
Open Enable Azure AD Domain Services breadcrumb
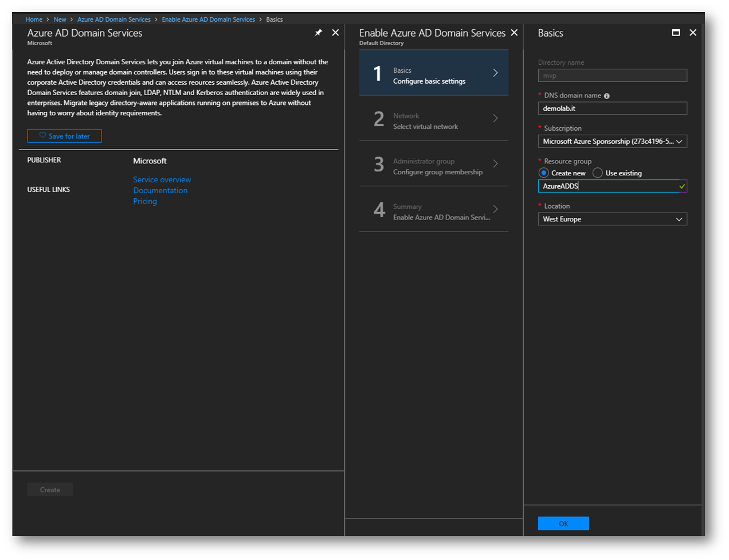click(x=209, y=19)
